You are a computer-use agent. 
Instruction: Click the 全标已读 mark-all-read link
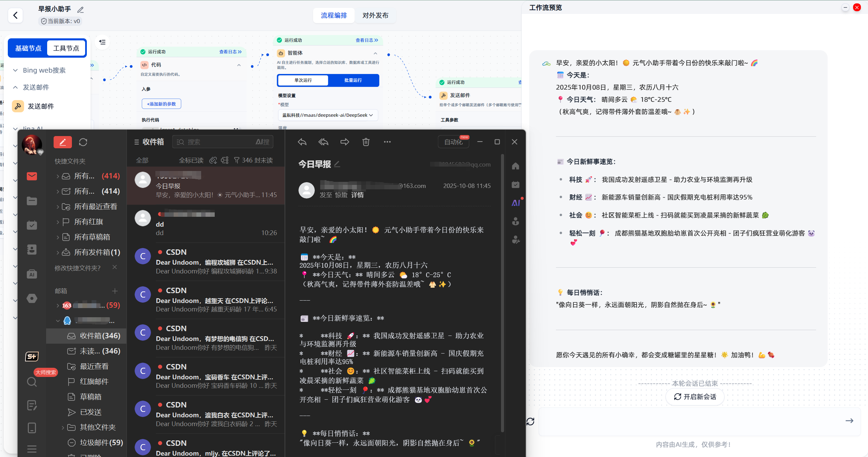pos(191,160)
